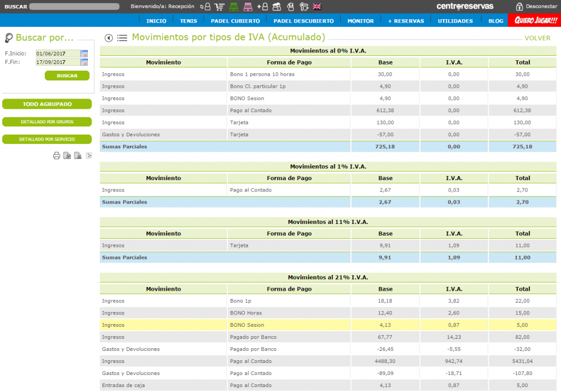Open the two-people group icon
Screen dimensions: 561x392
click(277, 7)
